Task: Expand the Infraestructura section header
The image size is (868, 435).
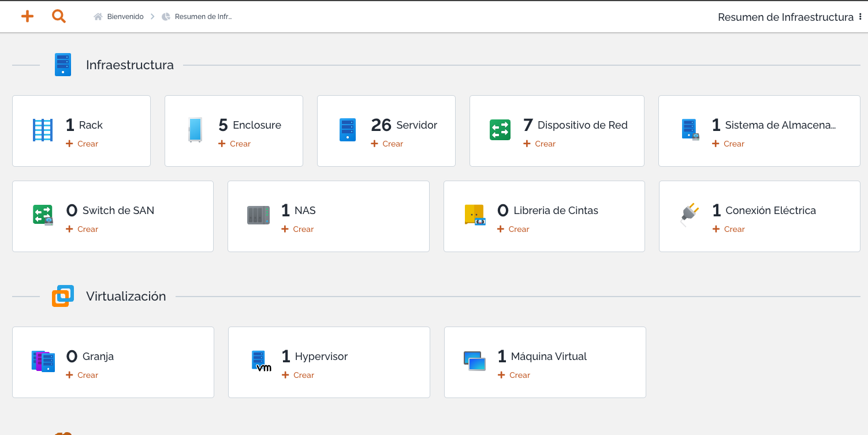Action: [x=130, y=65]
